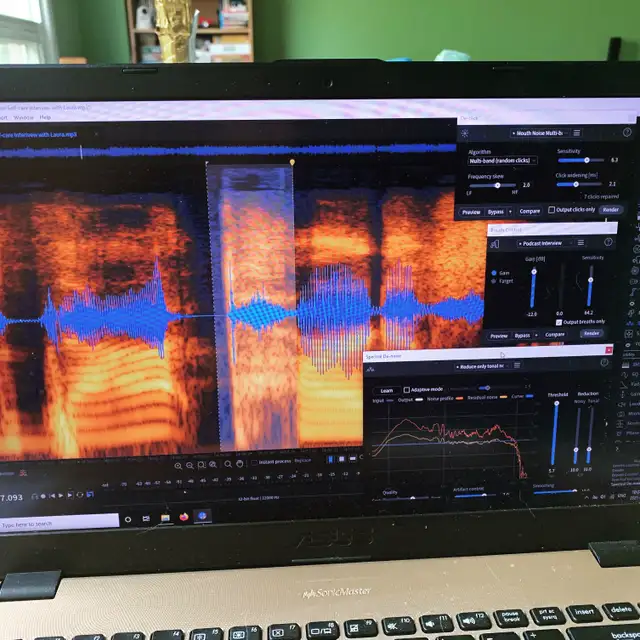Toggle the Instant process checkbox

tap(254, 462)
